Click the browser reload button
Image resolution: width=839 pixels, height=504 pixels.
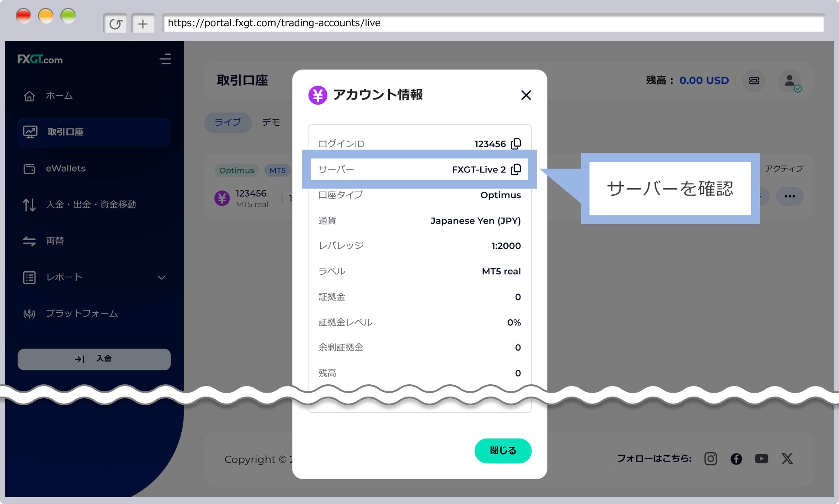click(x=115, y=24)
